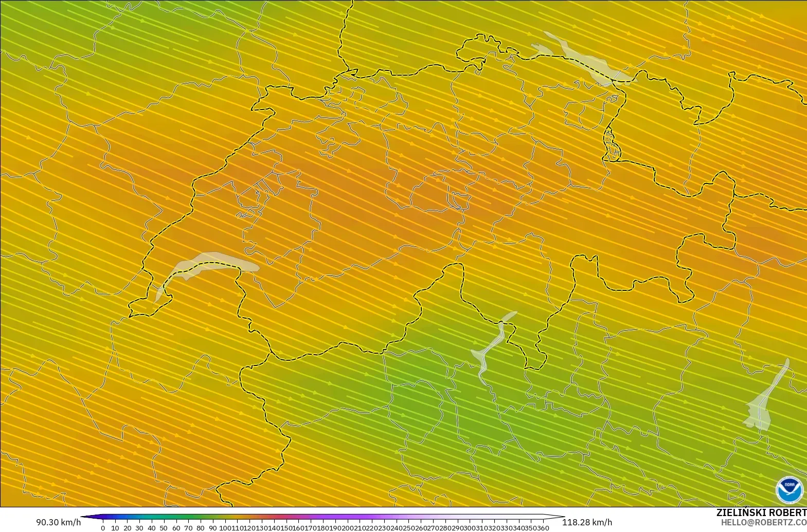Click the ZIELINSKI ROBERT author name
The width and height of the screenshot is (807, 532).
tap(762, 512)
